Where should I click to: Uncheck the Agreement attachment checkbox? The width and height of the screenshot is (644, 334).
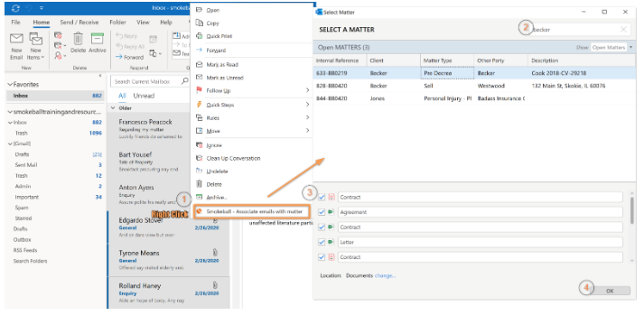322,212
